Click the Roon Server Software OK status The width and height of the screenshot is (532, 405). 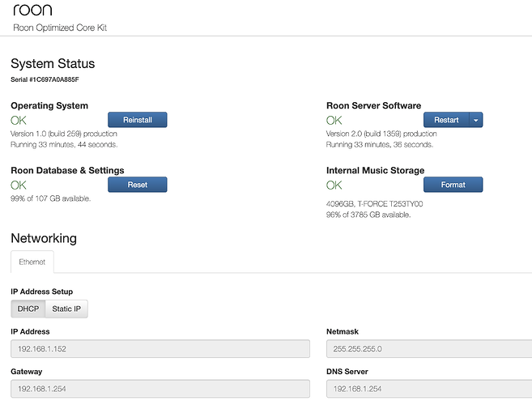(334, 120)
